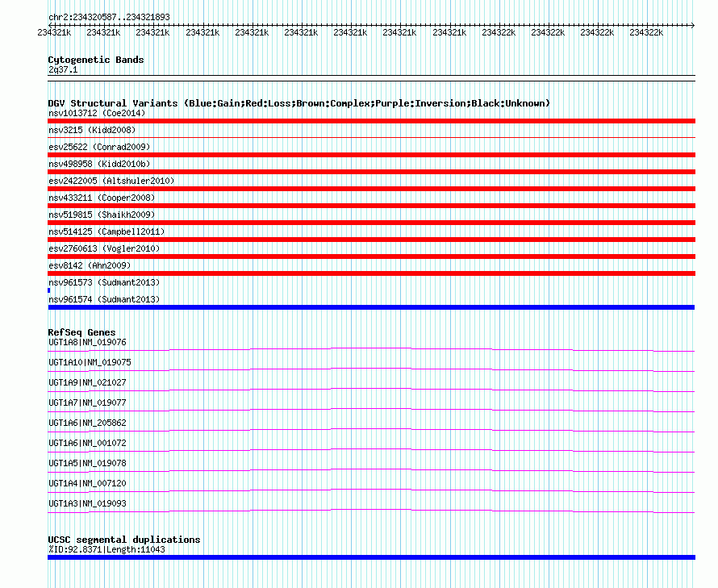This screenshot has height=588, width=718.
Task: Select the UCSC segmental duplications heading
Action: pos(124,540)
